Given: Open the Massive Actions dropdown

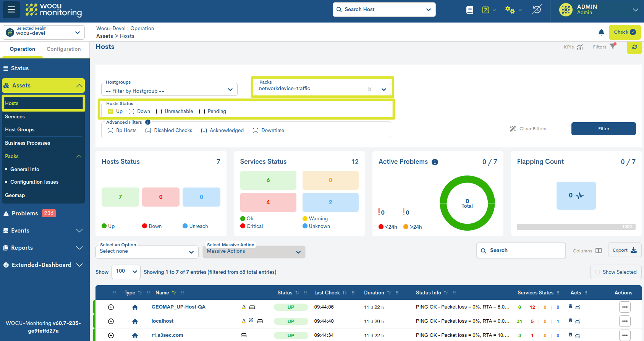Looking at the screenshot, I should 254,252.
